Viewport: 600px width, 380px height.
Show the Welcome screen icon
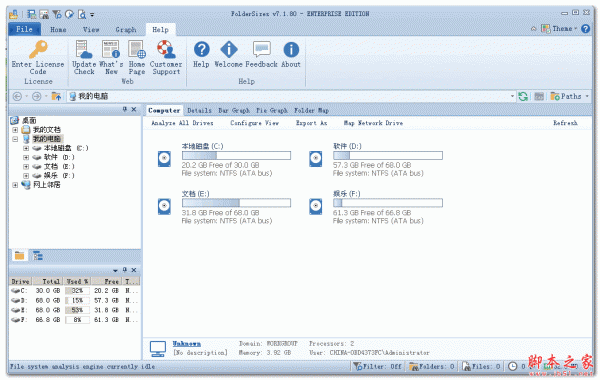pyautogui.click(x=228, y=50)
